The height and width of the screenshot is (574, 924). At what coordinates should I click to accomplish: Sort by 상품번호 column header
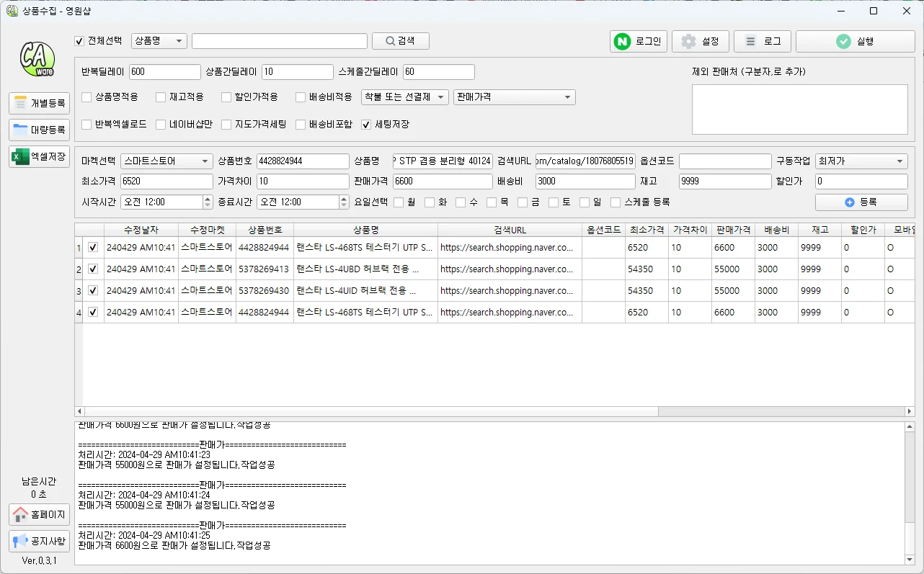pos(265,230)
